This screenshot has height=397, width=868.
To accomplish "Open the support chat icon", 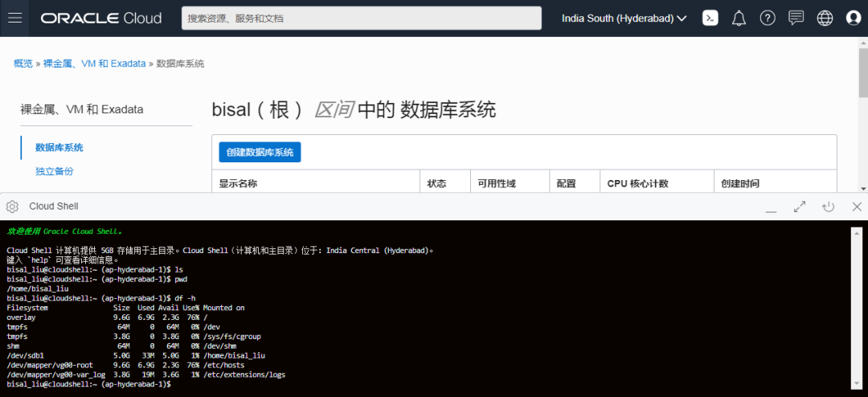I will [796, 18].
